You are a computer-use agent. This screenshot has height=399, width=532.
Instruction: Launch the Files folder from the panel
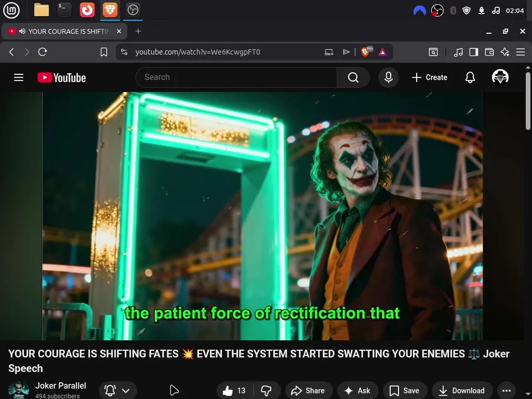pyautogui.click(x=42, y=10)
